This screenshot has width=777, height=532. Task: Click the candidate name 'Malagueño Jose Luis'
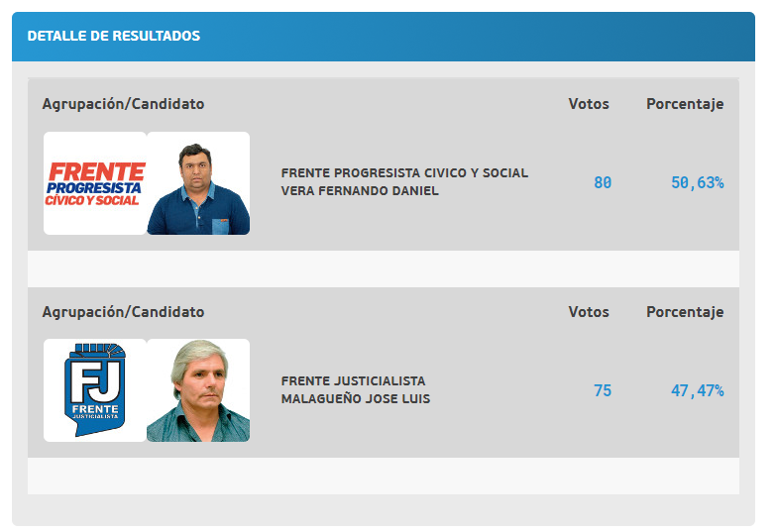pos(356,399)
